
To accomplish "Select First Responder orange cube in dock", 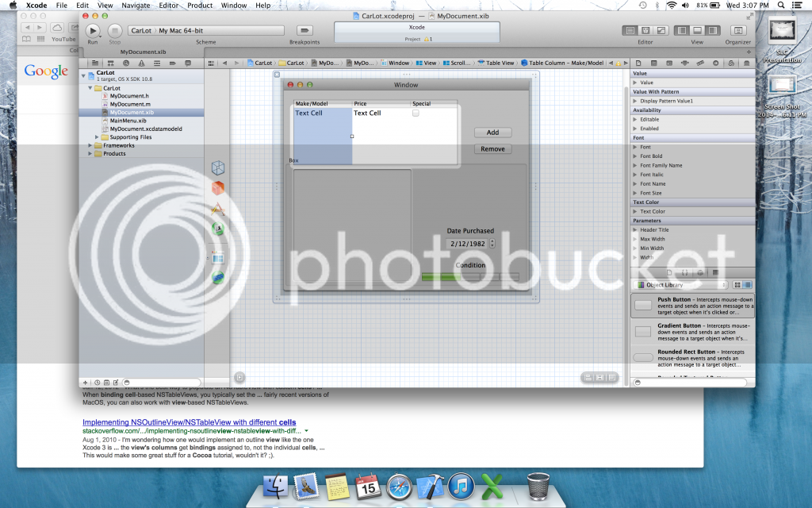I will point(218,187).
